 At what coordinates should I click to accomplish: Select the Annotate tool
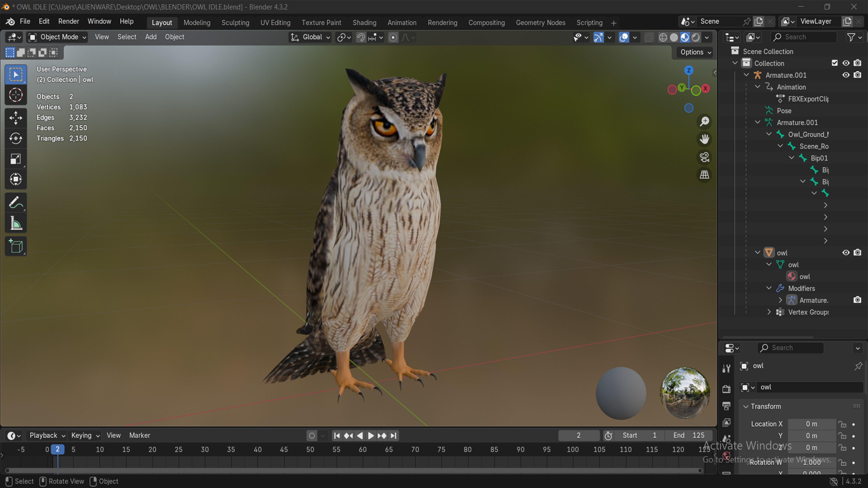pyautogui.click(x=16, y=202)
